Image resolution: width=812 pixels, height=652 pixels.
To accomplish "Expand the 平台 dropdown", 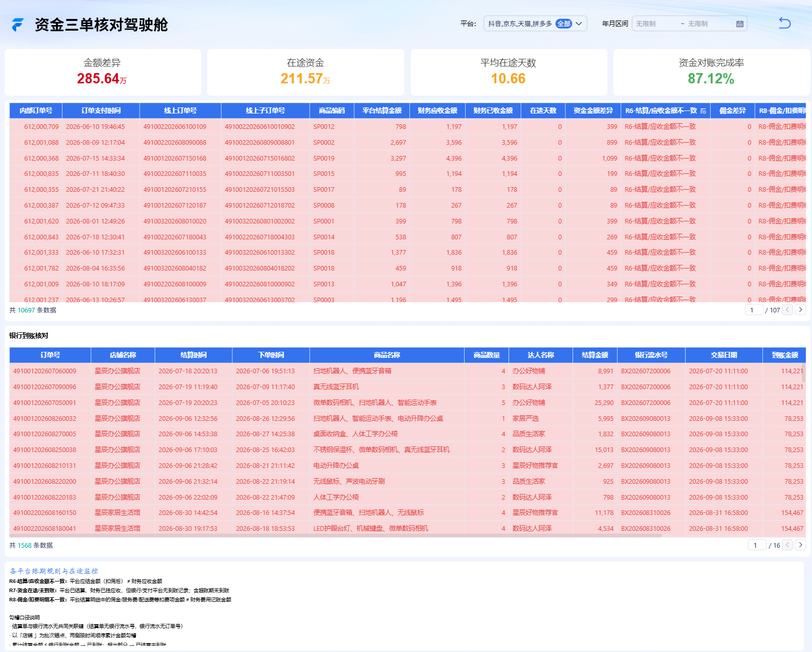I will coord(579,24).
